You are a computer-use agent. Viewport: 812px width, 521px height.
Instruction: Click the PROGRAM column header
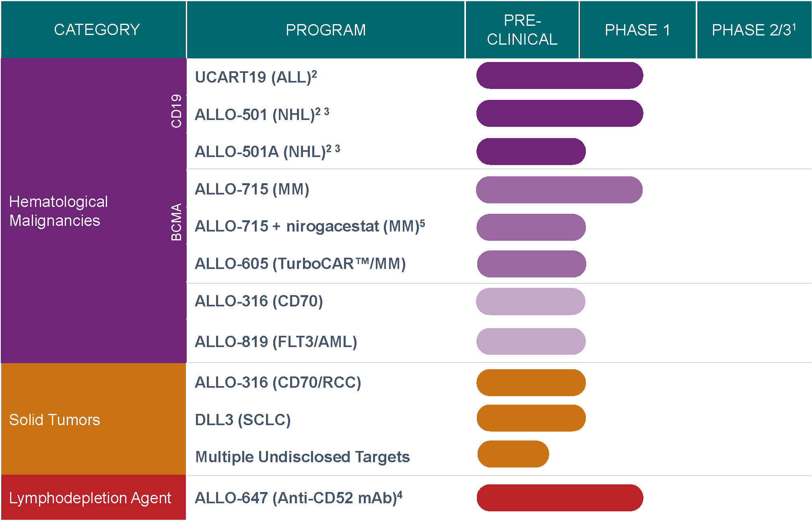tap(326, 30)
